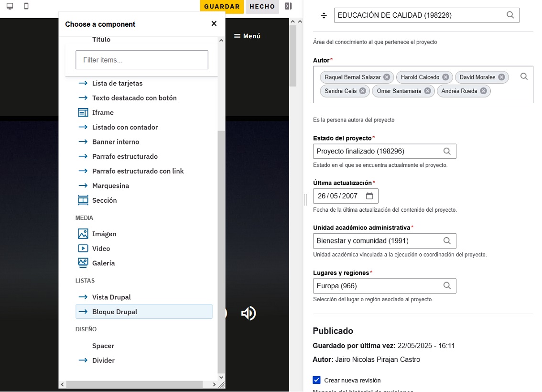Open the date picker calendar icon

point(369,196)
